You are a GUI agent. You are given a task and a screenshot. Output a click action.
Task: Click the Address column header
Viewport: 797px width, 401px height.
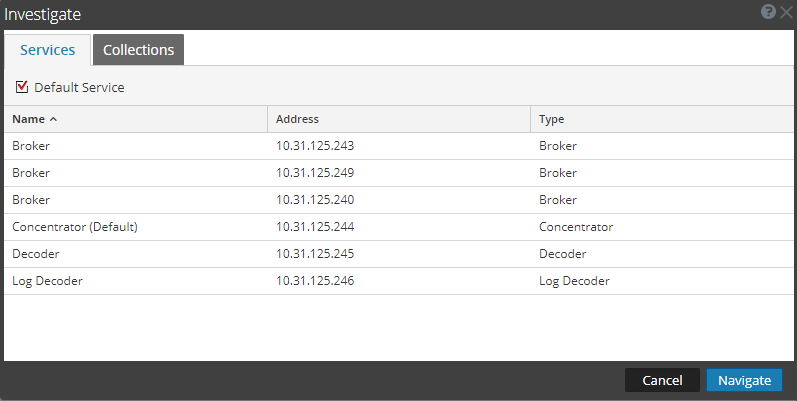pos(297,119)
